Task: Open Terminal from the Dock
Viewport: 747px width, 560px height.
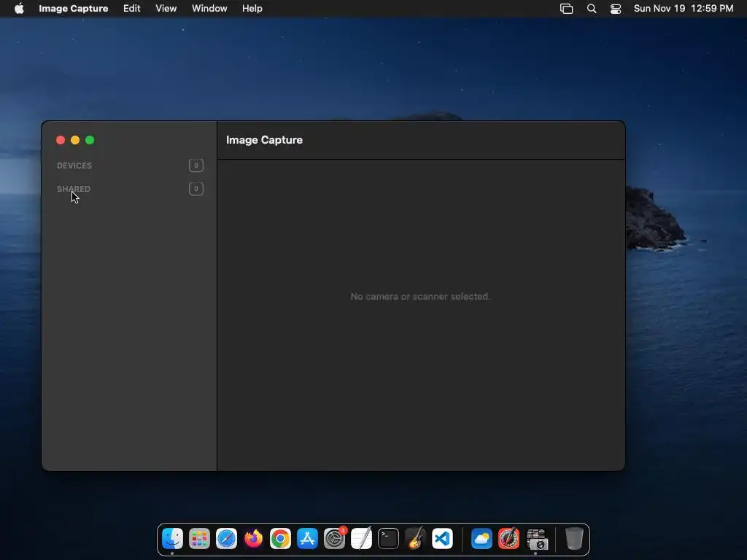Action: [388, 539]
